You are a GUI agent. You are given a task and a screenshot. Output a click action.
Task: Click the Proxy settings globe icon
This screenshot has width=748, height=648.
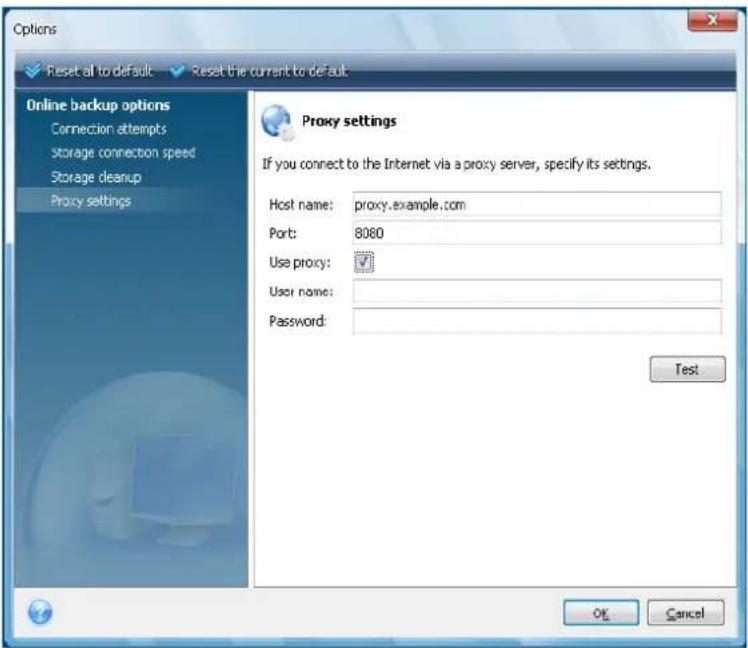pyautogui.click(x=277, y=122)
